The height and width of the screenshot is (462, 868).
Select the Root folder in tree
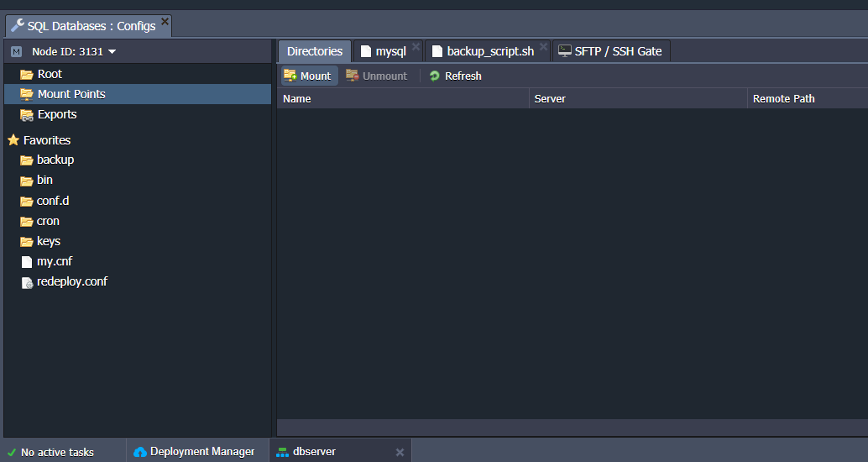click(x=50, y=74)
